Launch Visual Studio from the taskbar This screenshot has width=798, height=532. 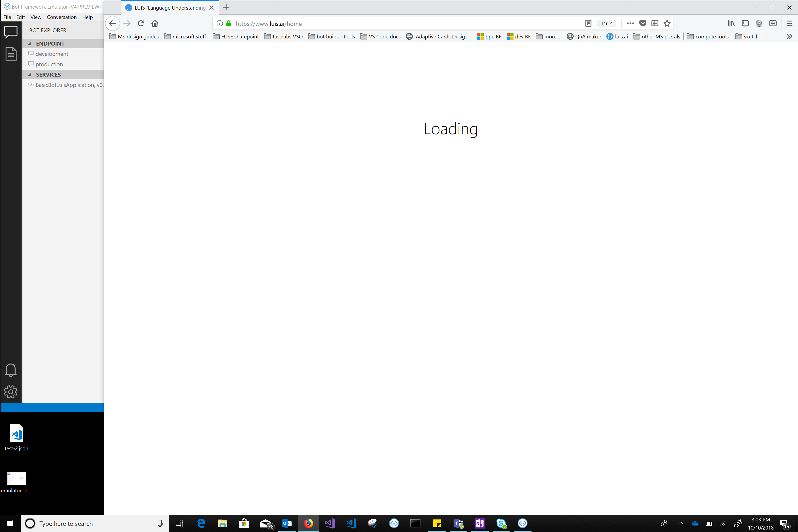(330, 523)
